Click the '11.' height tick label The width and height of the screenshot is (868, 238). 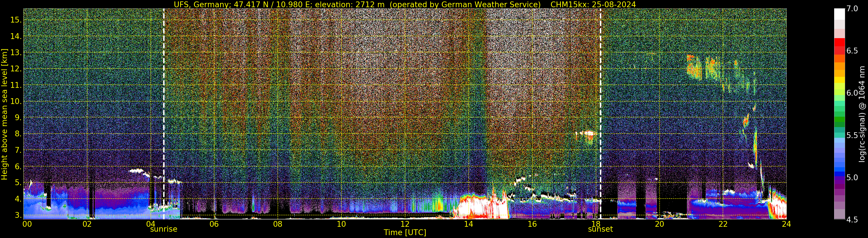point(16,85)
